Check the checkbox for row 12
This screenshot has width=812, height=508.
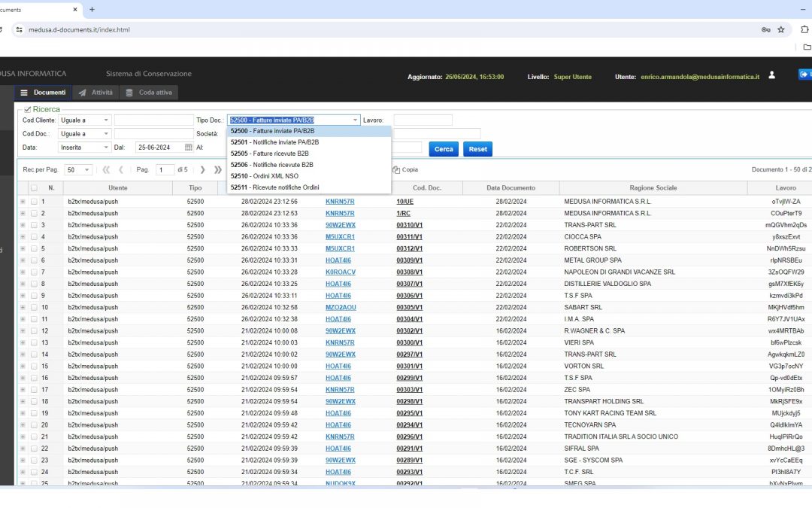[x=34, y=330]
